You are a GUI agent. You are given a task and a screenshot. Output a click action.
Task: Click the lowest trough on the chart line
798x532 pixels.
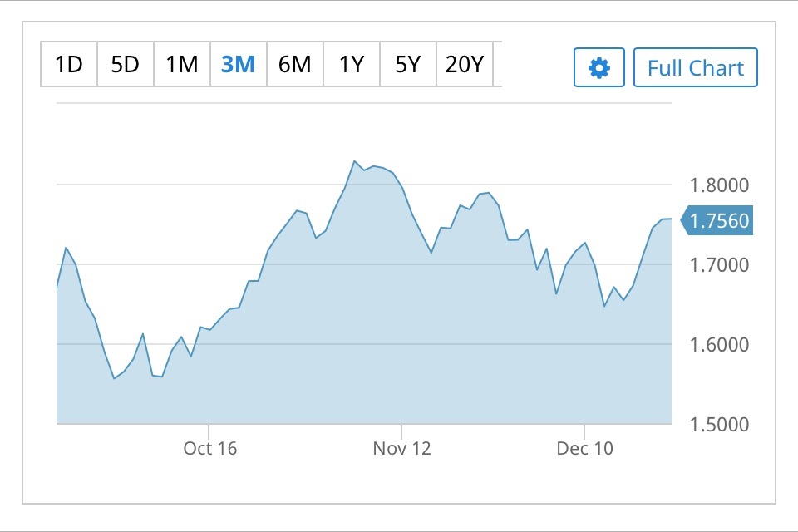point(114,379)
